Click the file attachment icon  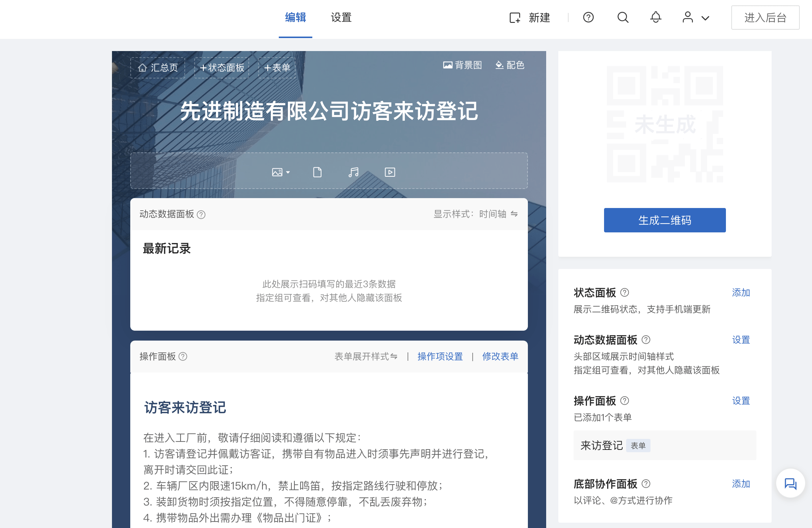[x=317, y=172]
